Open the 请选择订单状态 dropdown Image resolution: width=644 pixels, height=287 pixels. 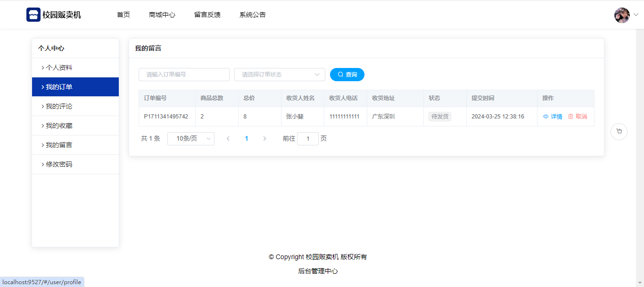coord(280,75)
